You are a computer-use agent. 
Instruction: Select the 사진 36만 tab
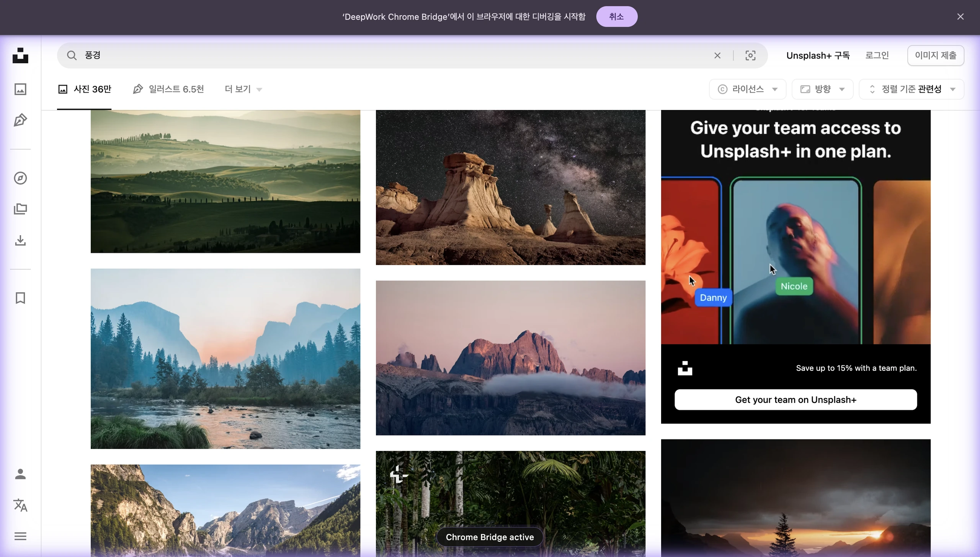(84, 89)
